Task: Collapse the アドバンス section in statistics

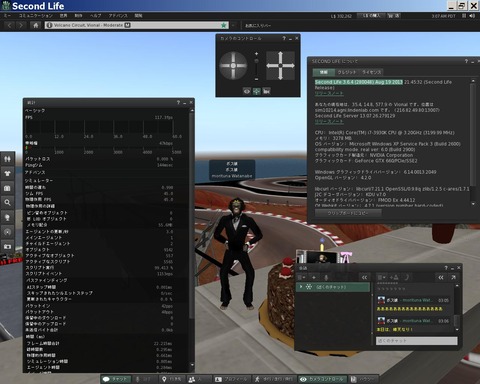Action: tap(35, 172)
